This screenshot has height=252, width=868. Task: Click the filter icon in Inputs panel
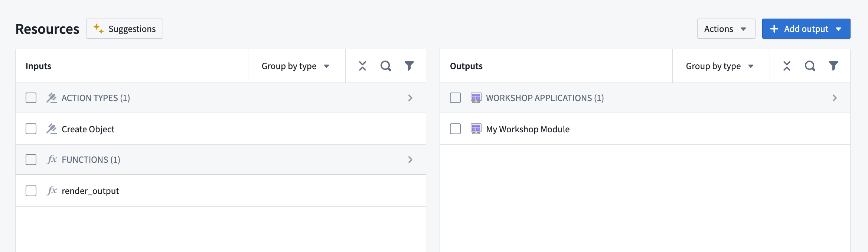409,66
